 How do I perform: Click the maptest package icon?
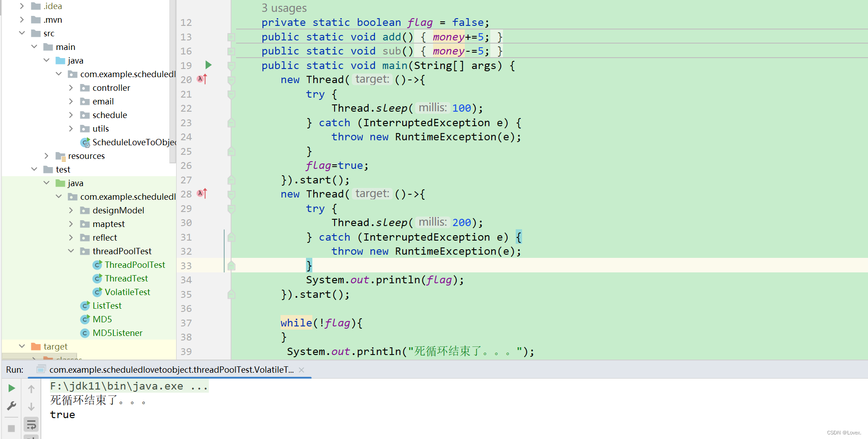click(x=85, y=224)
